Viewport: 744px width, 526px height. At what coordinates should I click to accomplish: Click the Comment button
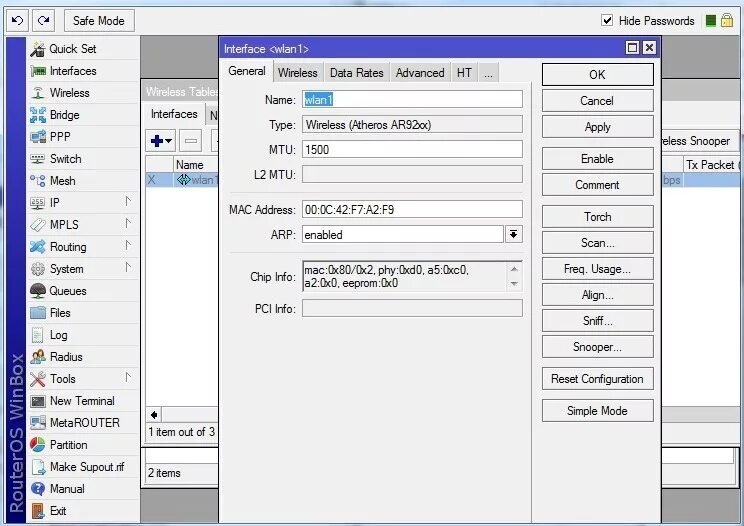[597, 185]
